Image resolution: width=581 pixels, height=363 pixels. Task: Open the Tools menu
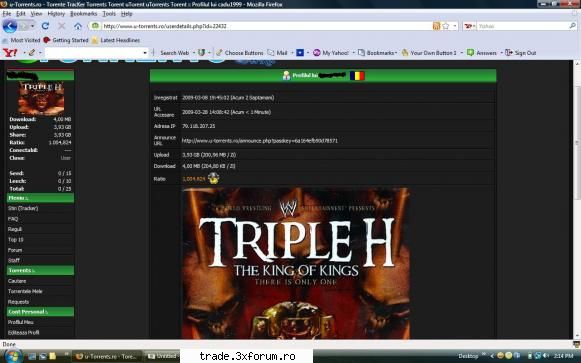tap(109, 14)
